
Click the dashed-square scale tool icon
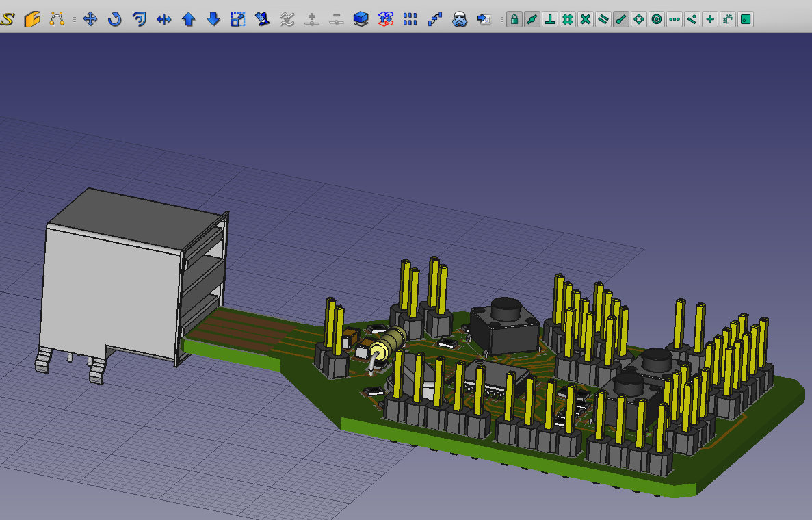(237, 19)
